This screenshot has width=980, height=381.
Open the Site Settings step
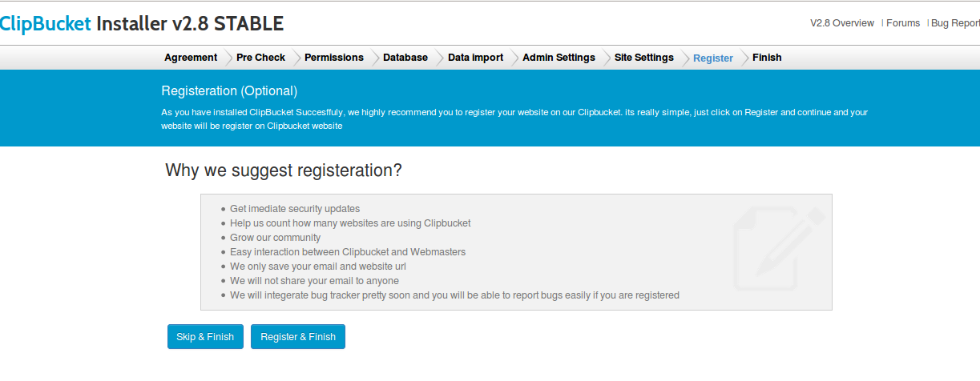point(644,58)
